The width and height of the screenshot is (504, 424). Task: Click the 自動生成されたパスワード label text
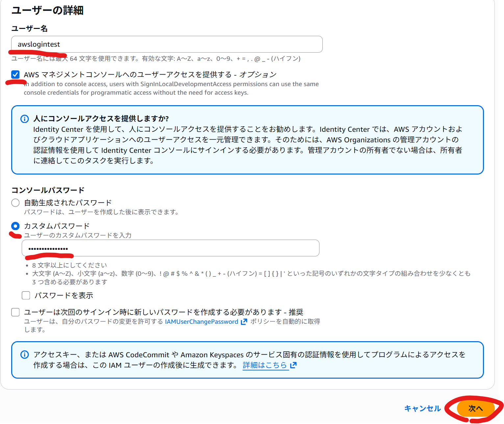(x=68, y=203)
